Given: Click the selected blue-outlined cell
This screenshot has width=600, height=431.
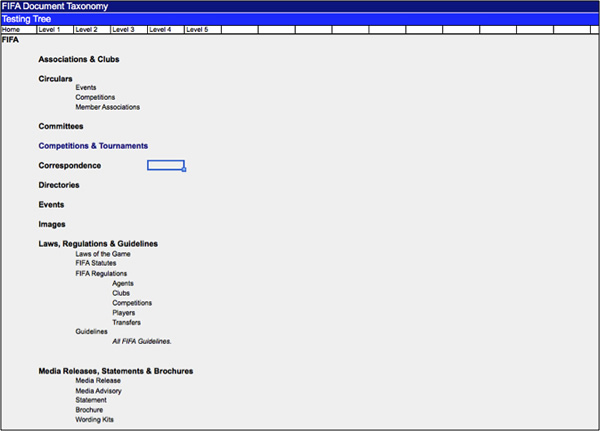Looking at the screenshot, I should tap(166, 165).
